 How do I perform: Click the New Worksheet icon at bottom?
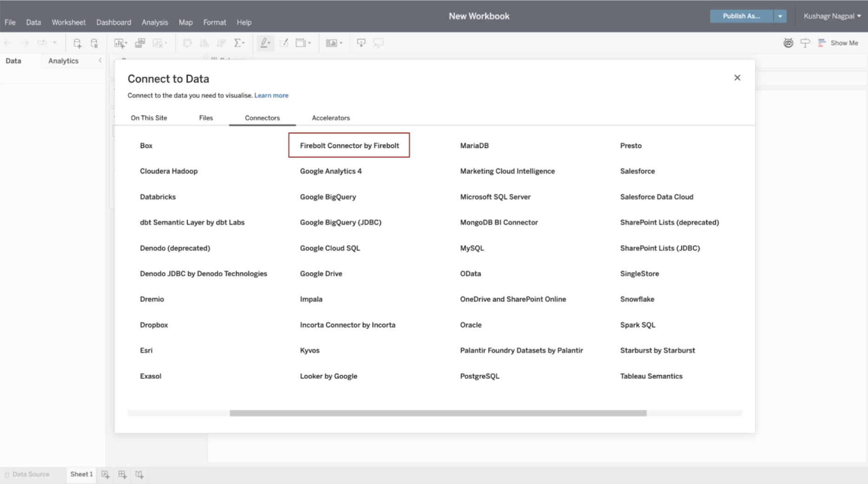105,474
